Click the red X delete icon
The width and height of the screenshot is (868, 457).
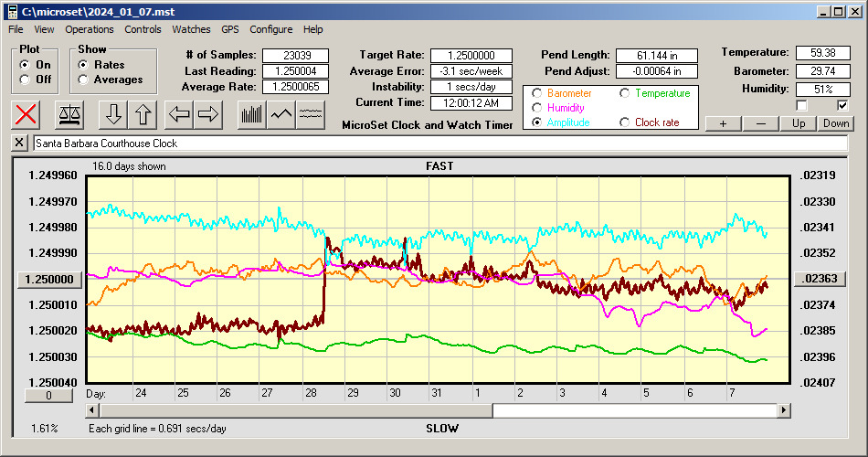(26, 114)
